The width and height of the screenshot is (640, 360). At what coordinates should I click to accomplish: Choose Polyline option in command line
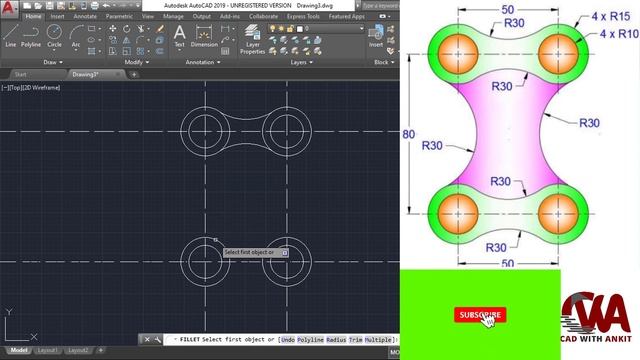tap(310, 340)
